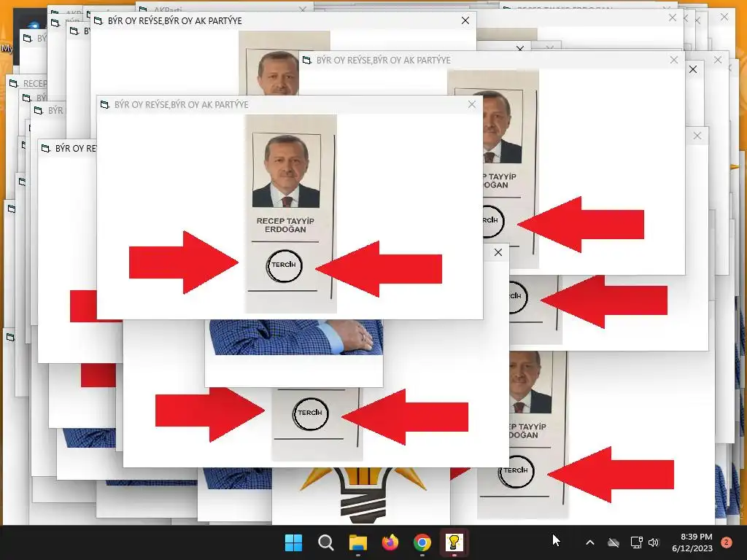
Task: Open Google Chrome from the taskbar
Action: click(422, 542)
